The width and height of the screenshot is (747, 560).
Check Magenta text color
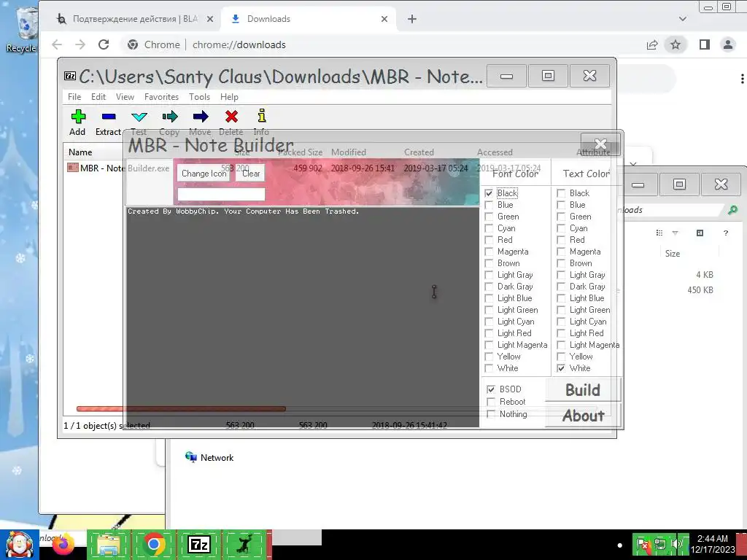pos(561,252)
